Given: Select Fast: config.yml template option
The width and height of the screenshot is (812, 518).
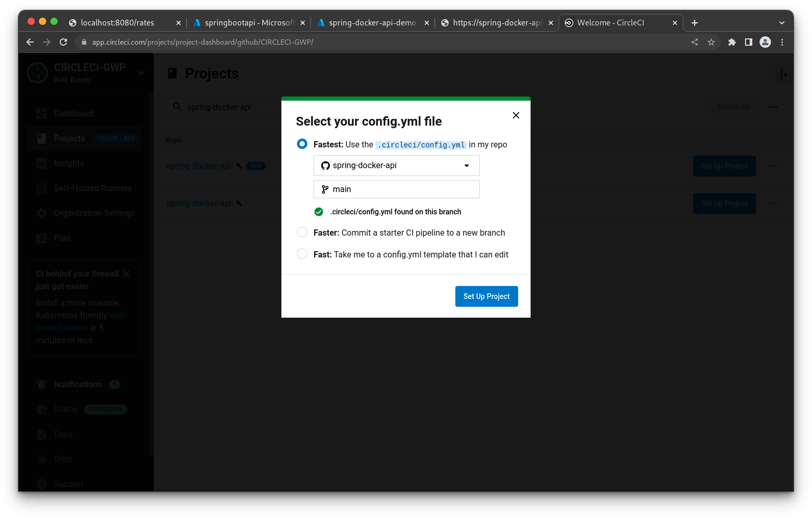Looking at the screenshot, I should click(x=302, y=254).
